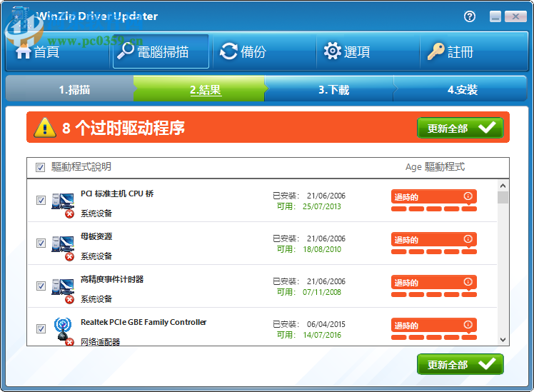
Task: Open the 選項 options tab
Action: pyautogui.click(x=368, y=52)
